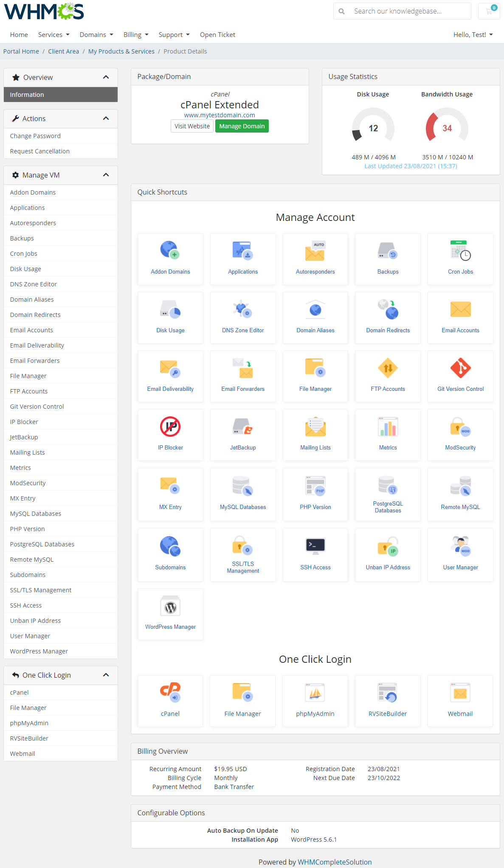Open the Domains dropdown menu

[96, 35]
